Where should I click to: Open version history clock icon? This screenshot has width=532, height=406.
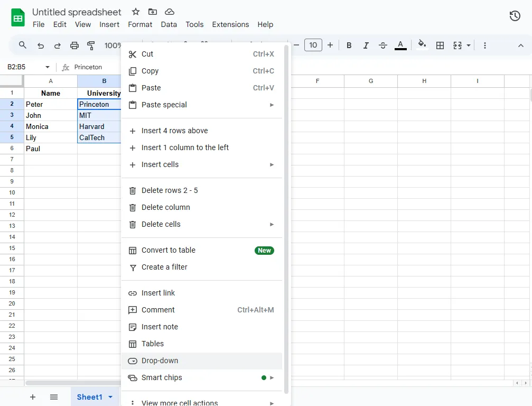[x=515, y=16]
